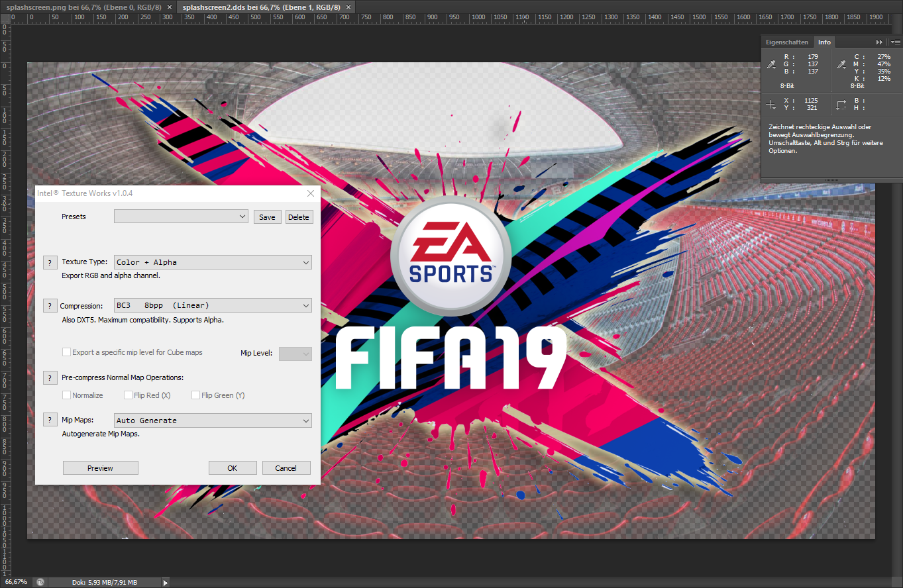Toggle the Normalize checkbox
This screenshot has height=588, width=903.
click(66, 395)
